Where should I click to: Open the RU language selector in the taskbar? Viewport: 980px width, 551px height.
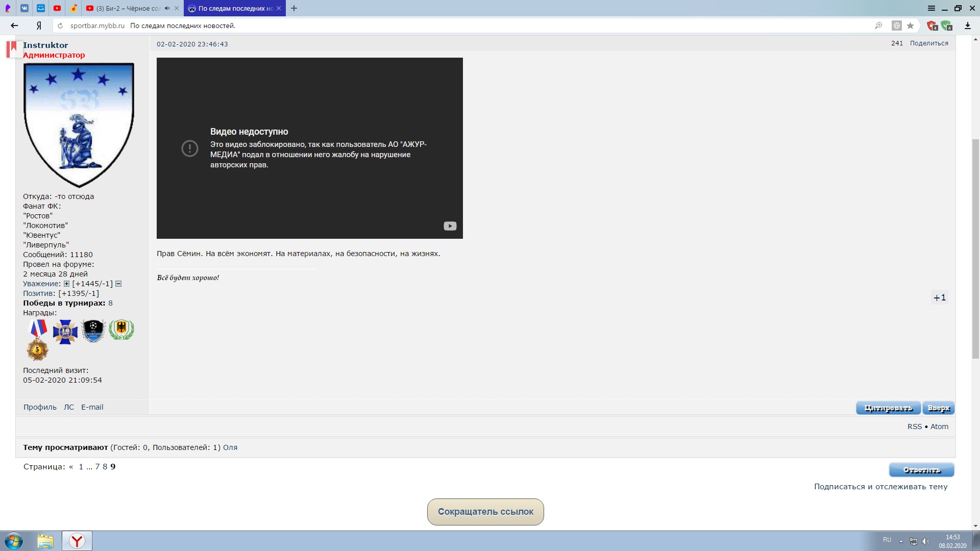coord(887,540)
